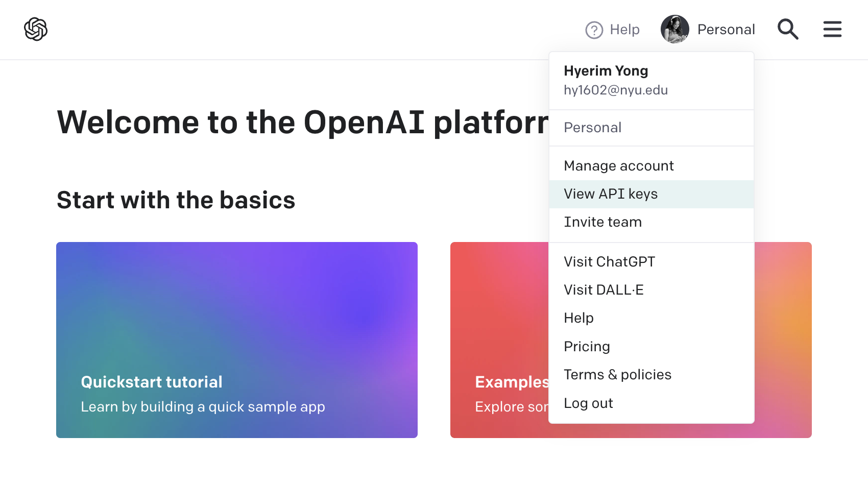Select the Personal organization in the menu
The width and height of the screenshot is (868, 484).
(x=652, y=128)
